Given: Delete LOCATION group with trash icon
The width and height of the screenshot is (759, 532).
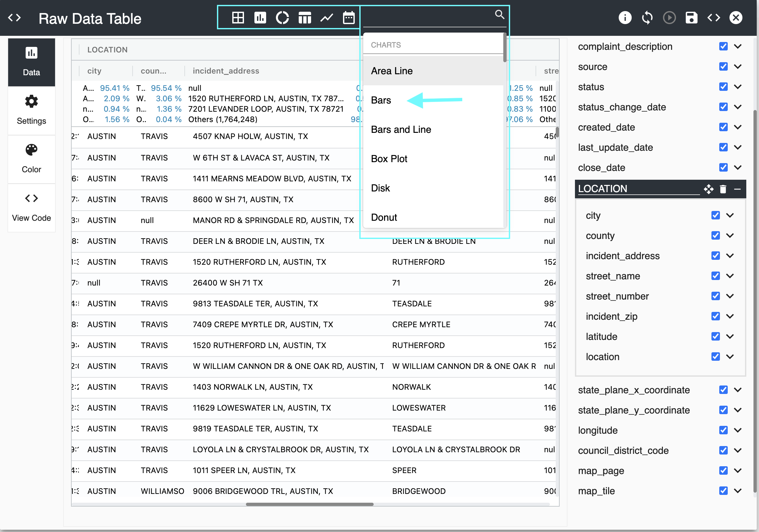Looking at the screenshot, I should coord(723,189).
